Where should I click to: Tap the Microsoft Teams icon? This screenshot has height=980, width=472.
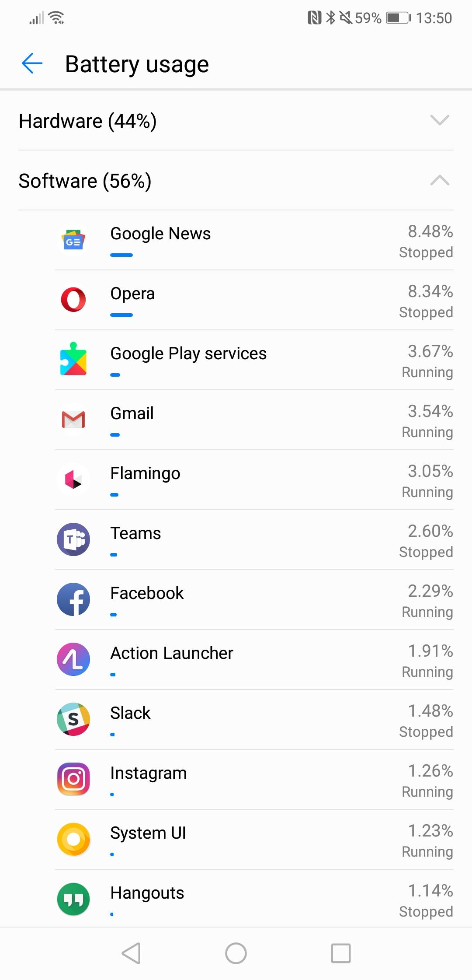coord(73,539)
